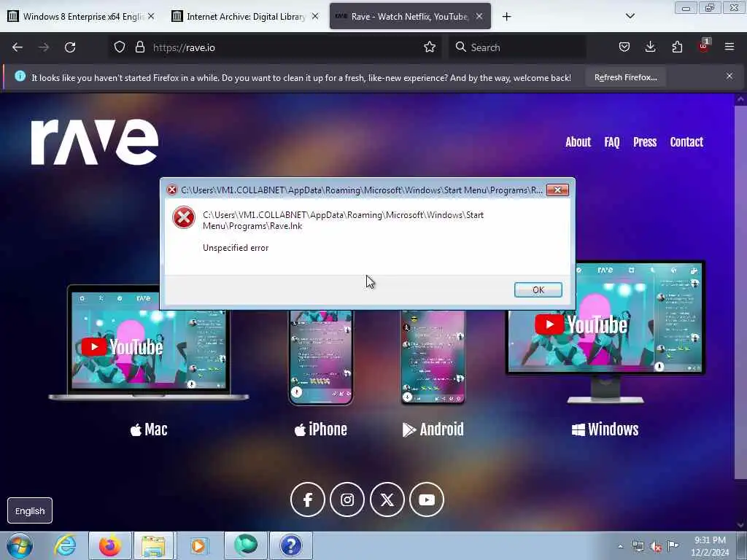Open Rave's Instagram icon
Image resolution: width=747 pixels, height=560 pixels.
pos(347,499)
